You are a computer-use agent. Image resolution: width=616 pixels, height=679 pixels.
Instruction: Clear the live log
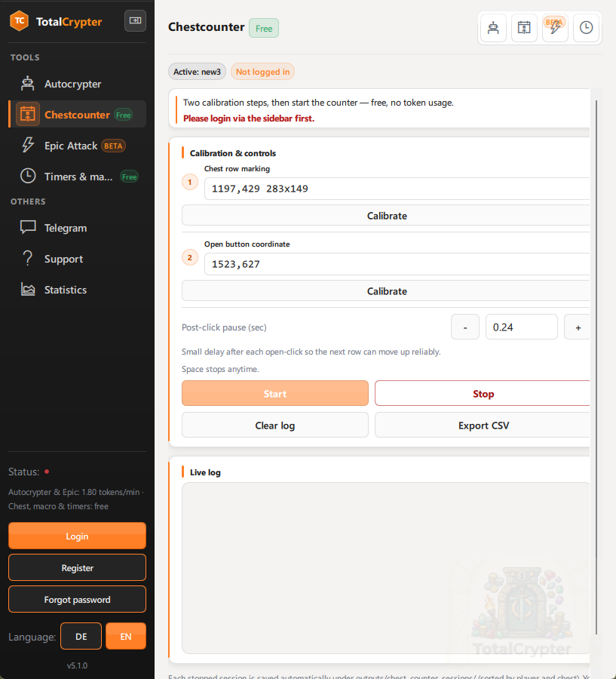275,425
